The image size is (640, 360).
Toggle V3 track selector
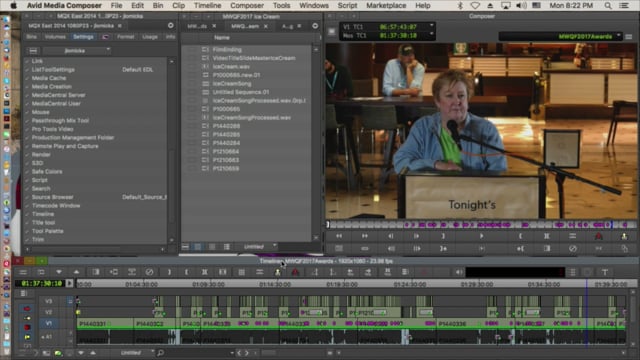(x=49, y=301)
